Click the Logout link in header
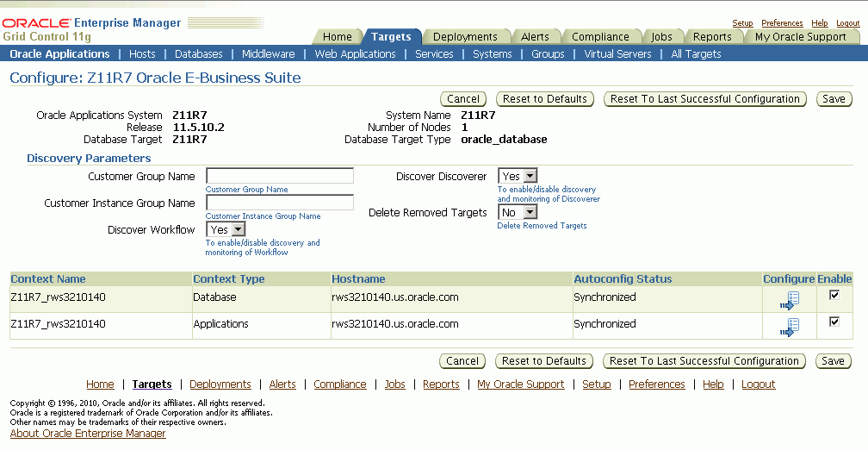Image resolution: width=868 pixels, height=450 pixels. [847, 22]
